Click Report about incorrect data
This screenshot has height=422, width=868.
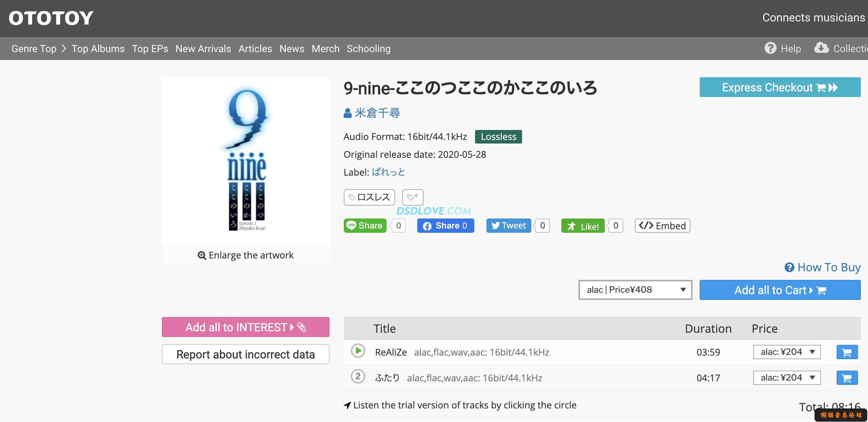(246, 354)
